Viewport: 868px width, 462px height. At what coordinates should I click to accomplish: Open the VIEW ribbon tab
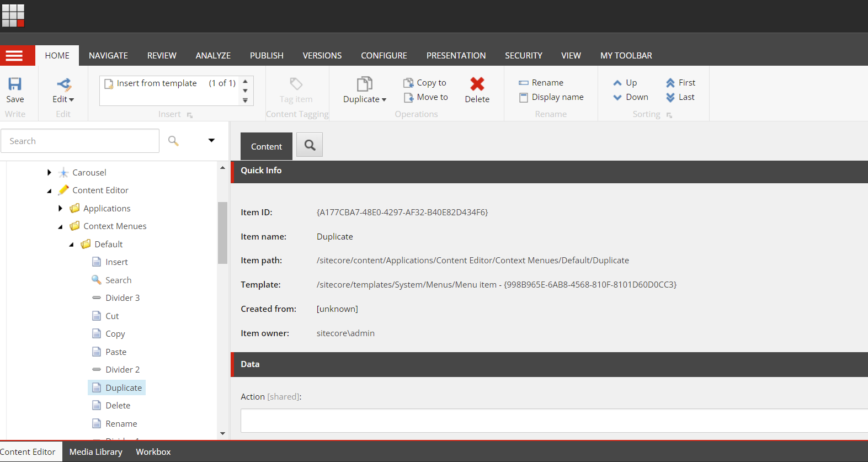571,56
